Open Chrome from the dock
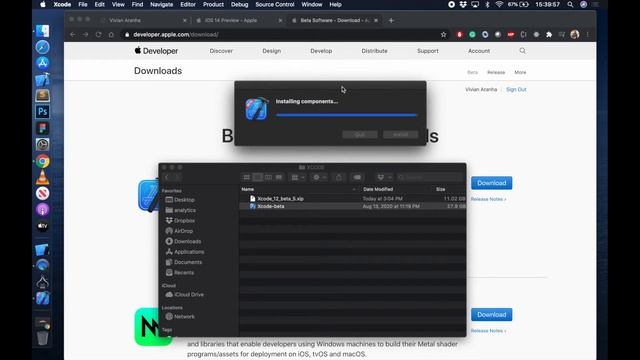The height and width of the screenshot is (360, 640). (42, 161)
